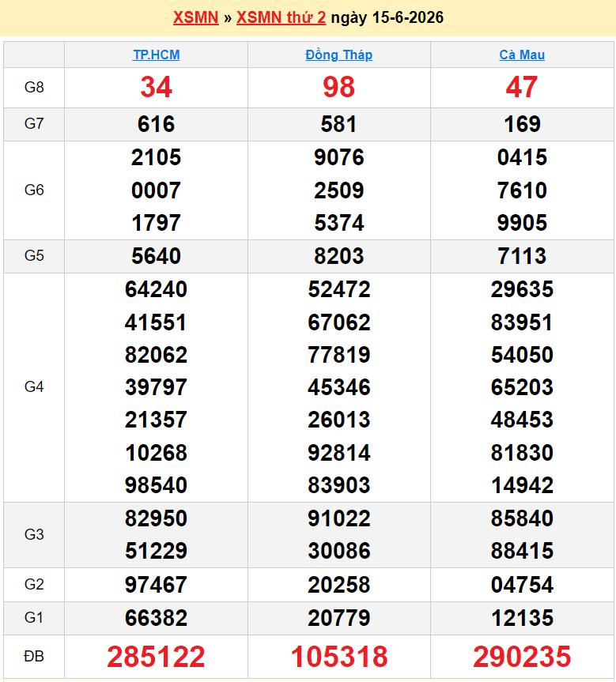The width and height of the screenshot is (616, 682).
Task: Select G4 number 77819
Action: (338, 355)
